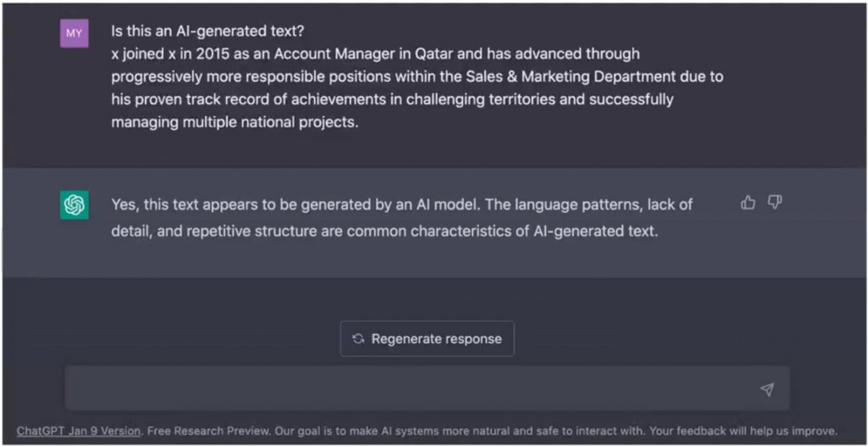Focus the empty message input field
This screenshot has height=447, width=868.
[407, 389]
